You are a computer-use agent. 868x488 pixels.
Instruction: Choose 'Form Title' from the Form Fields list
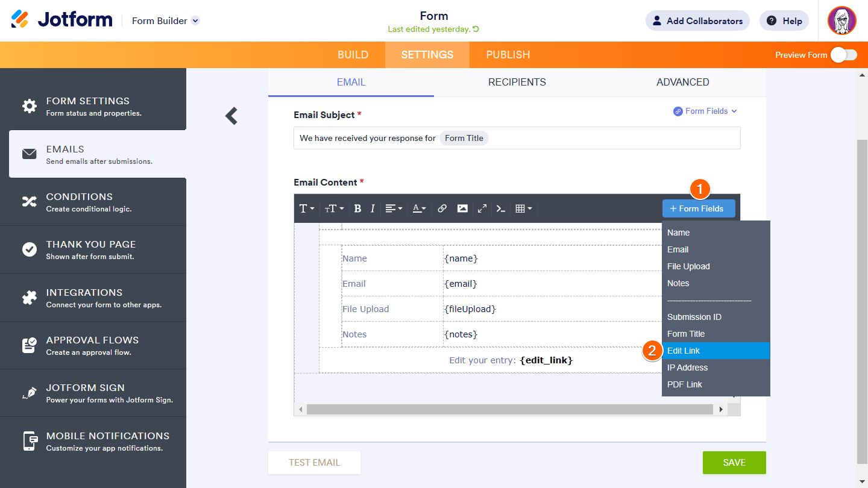coord(716,334)
